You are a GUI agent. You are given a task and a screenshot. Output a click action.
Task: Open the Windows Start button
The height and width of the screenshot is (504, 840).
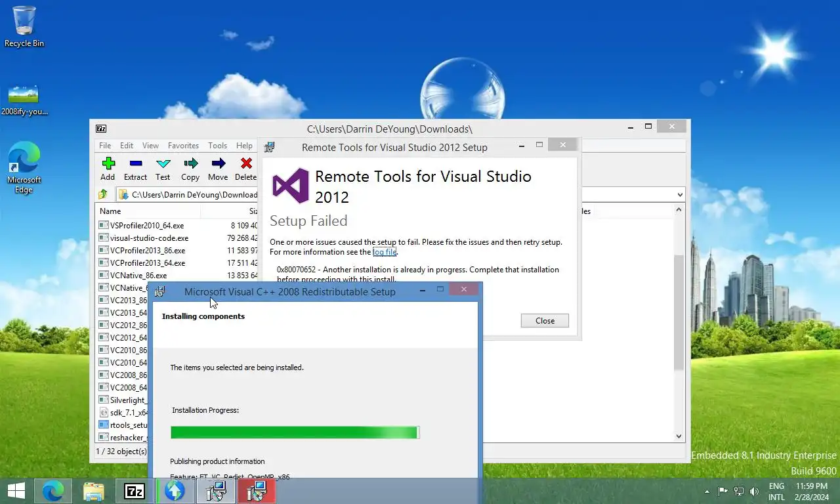(16, 490)
